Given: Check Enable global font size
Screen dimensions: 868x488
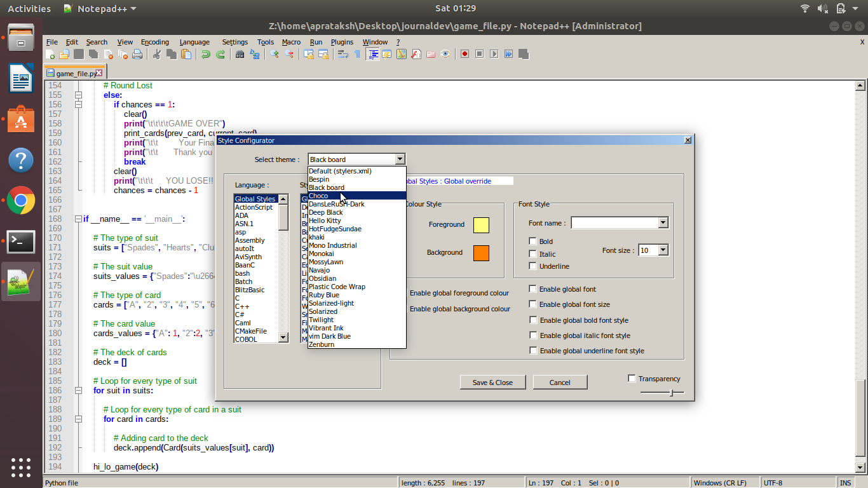Looking at the screenshot, I should (x=533, y=304).
